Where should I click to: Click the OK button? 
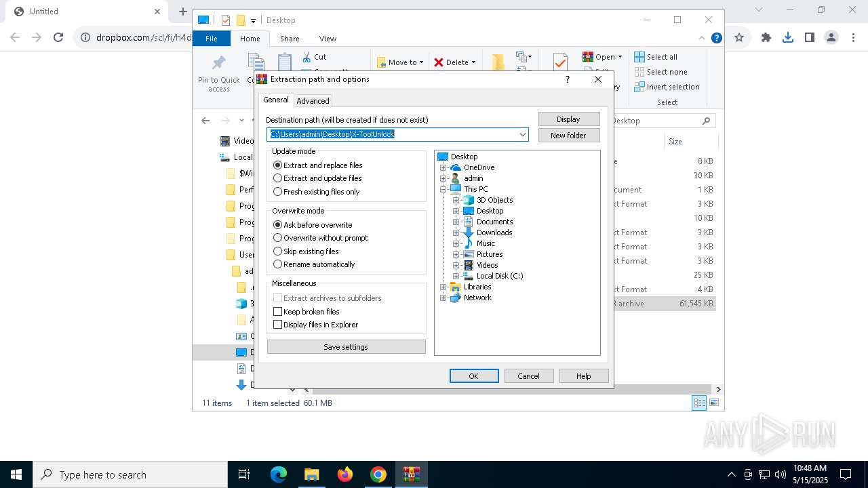[474, 376]
